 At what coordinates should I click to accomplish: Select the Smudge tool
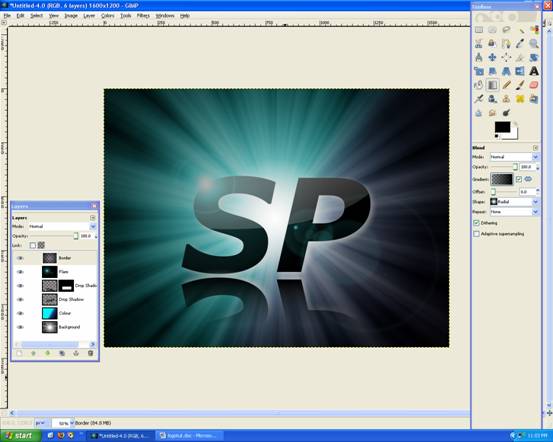click(492, 113)
